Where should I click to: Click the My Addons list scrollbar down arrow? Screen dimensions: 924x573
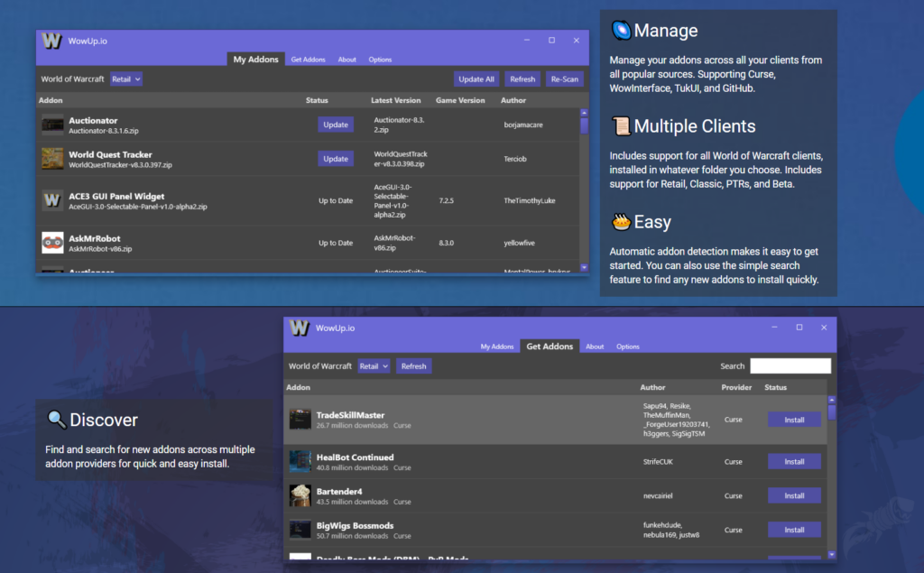584,267
